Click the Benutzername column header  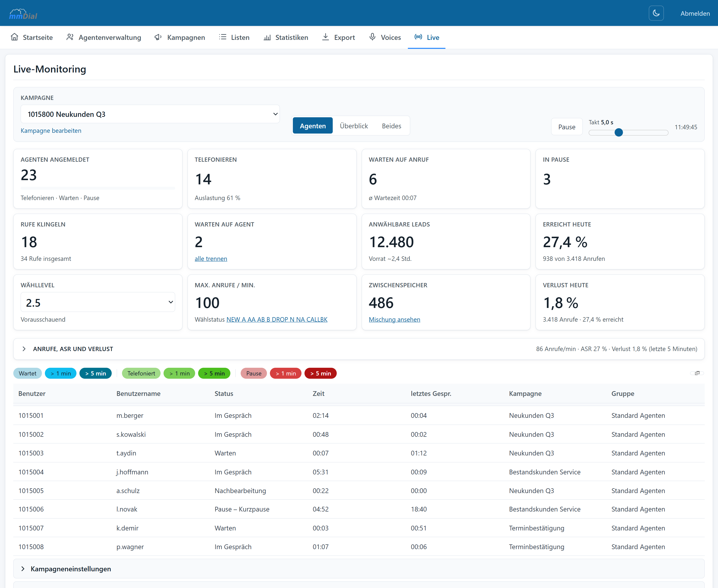[x=138, y=394]
